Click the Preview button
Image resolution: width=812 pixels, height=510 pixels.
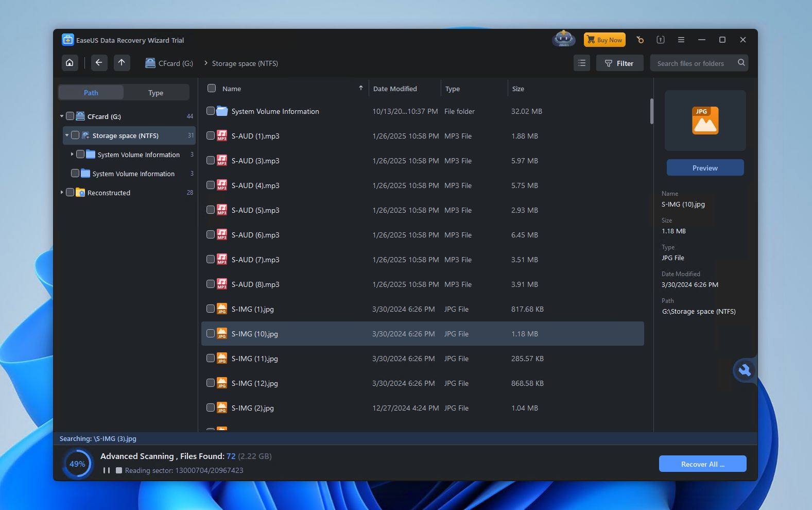[x=705, y=167]
